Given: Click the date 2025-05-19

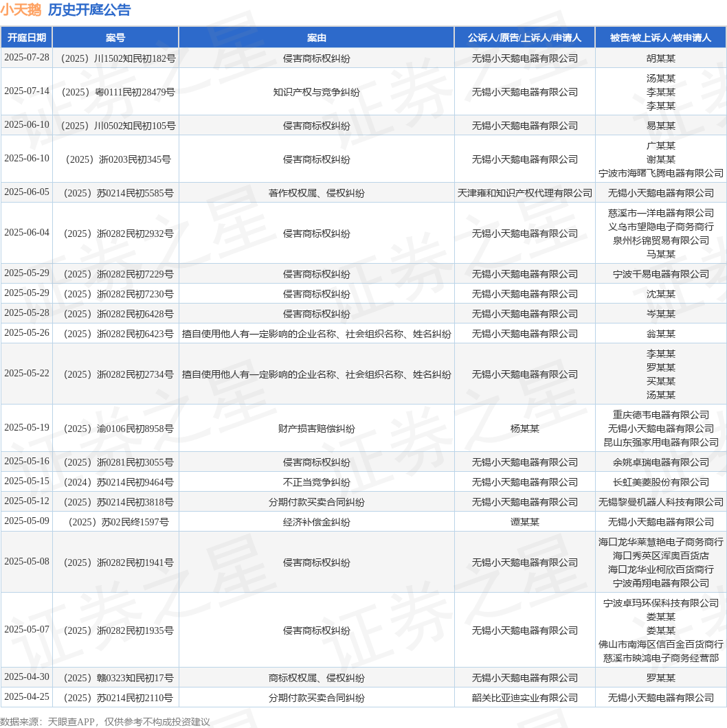Looking at the screenshot, I should click(x=27, y=428).
